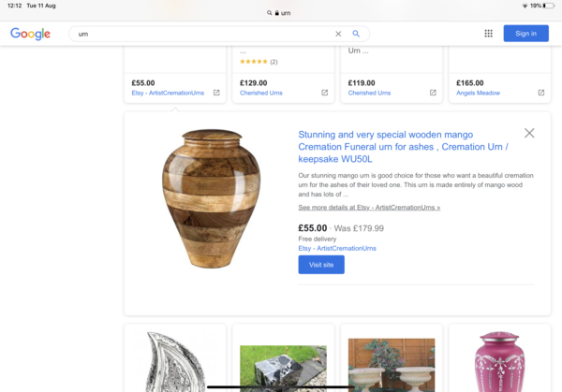Follow See more details at Etsy link
562x392 pixels.
[x=369, y=208]
